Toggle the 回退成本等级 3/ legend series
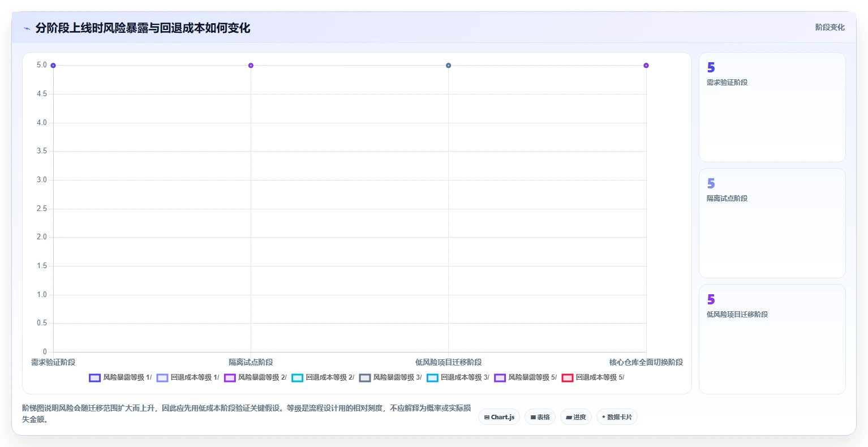This screenshot has width=868, height=447. 458,377
